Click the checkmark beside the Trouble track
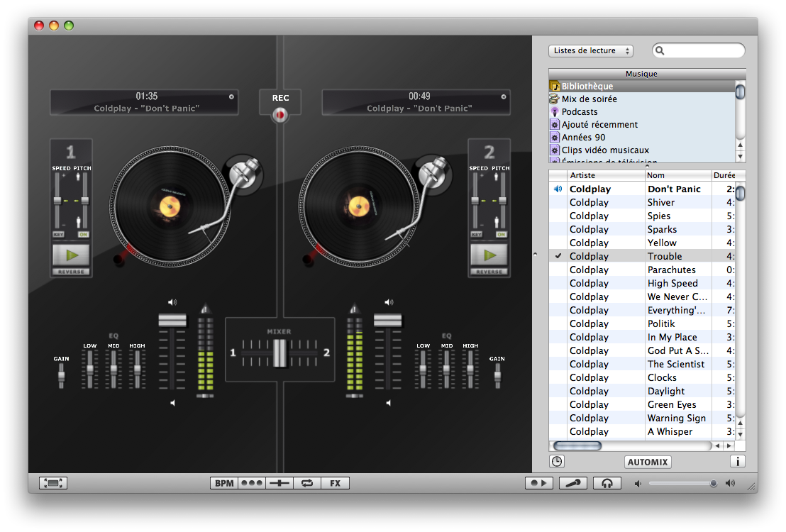The image size is (786, 532). [558, 256]
